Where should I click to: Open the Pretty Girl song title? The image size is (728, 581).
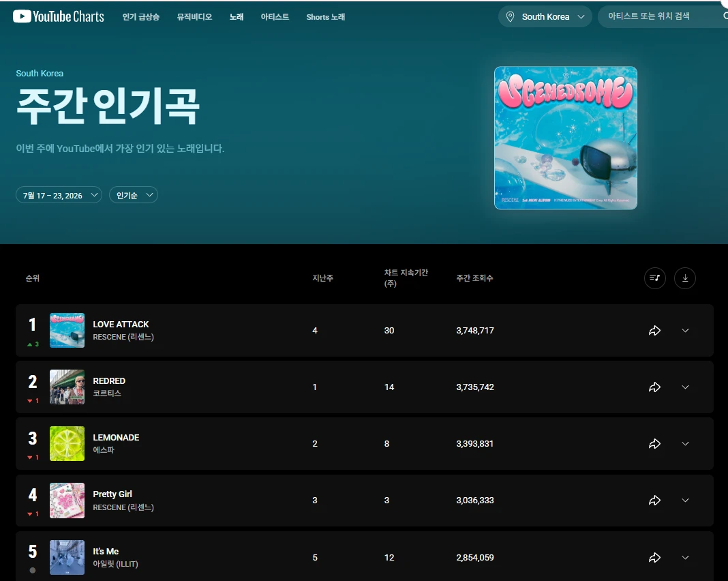[112, 494]
